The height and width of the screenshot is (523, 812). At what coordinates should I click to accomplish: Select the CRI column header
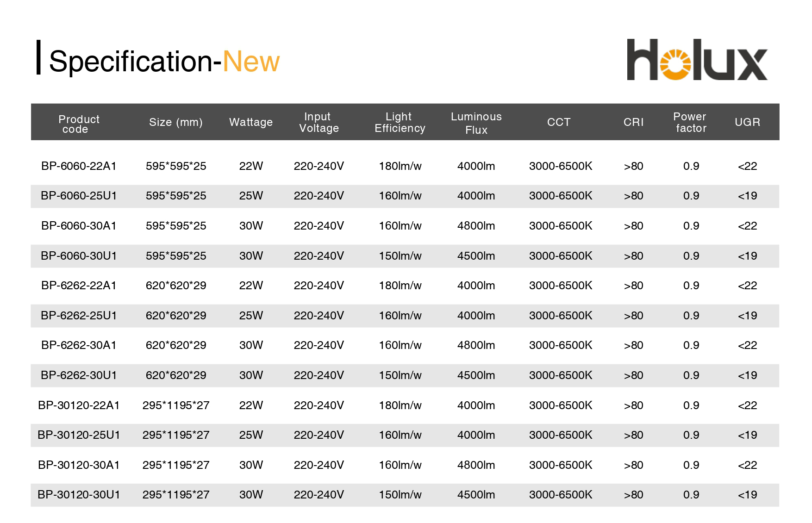633,122
